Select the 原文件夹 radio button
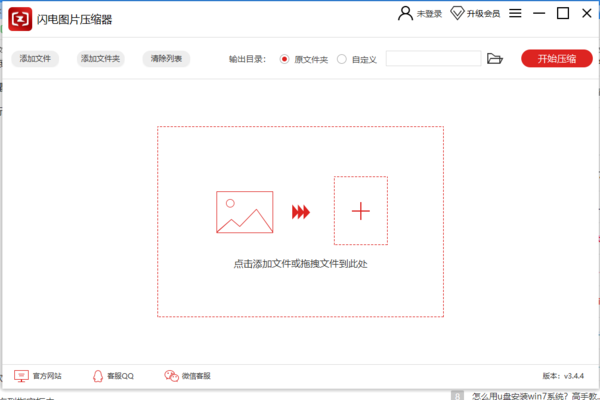The image size is (600, 400). pos(285,59)
